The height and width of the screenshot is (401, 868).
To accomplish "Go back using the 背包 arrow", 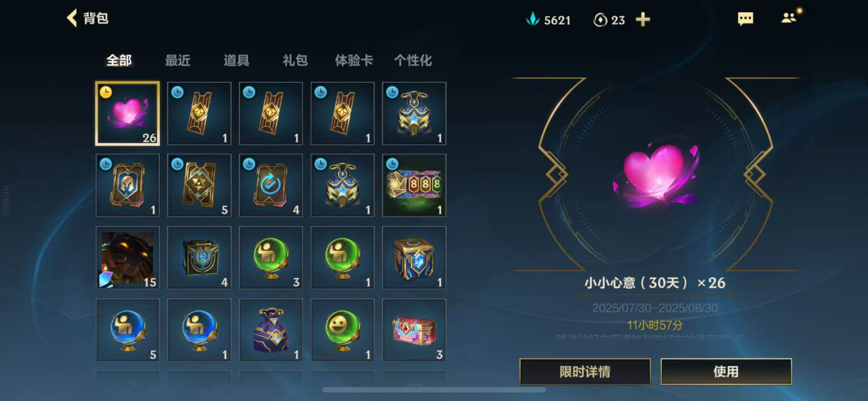I will point(72,18).
